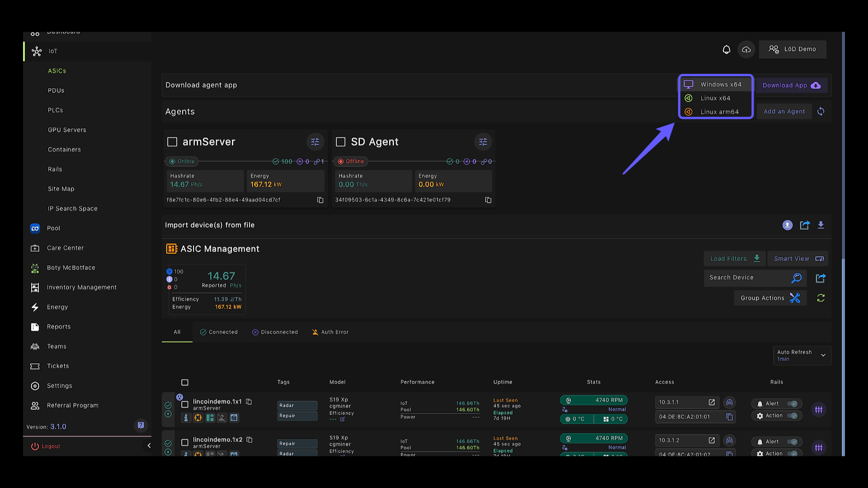The height and width of the screenshot is (488, 868).
Task: Copy the lincoindemo.1x1 device name
Action: coord(249,401)
